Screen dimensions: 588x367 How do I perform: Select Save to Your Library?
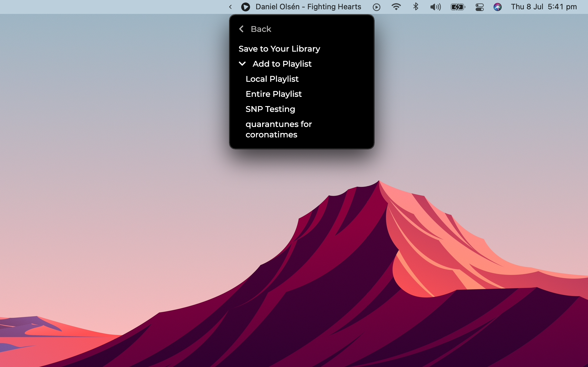tap(279, 49)
